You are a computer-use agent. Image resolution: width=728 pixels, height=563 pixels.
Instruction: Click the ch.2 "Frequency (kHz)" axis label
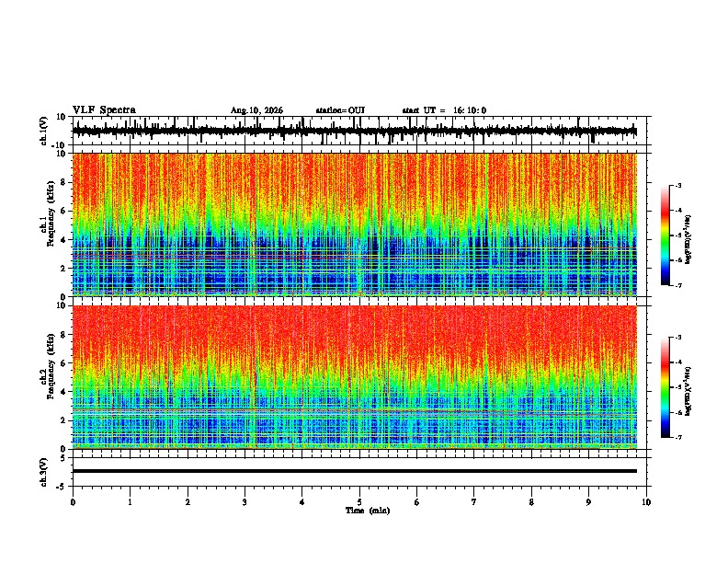(49, 366)
